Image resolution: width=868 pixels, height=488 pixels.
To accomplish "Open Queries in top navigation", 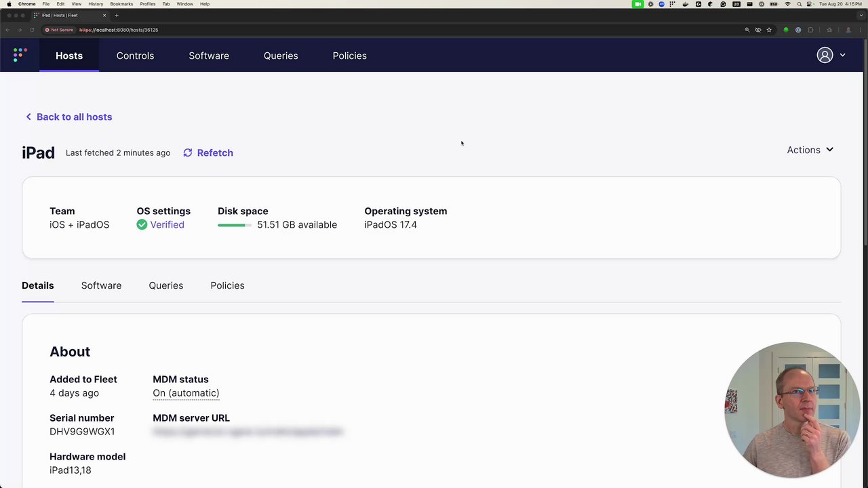I will (281, 56).
